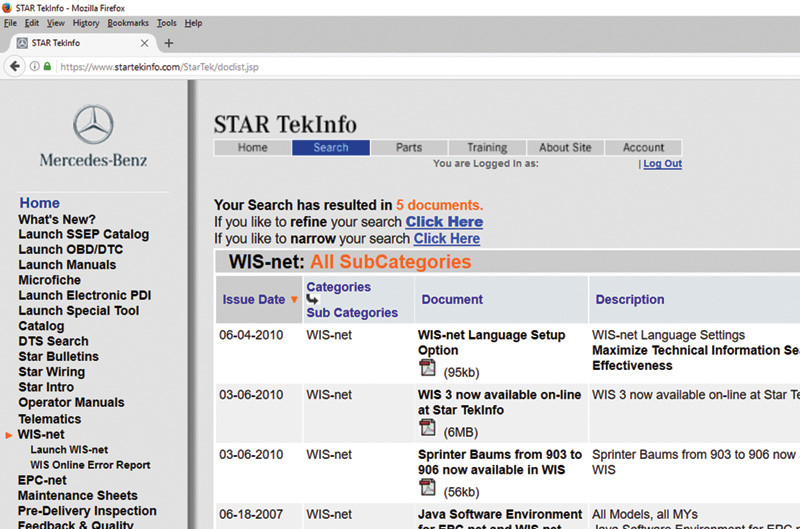Viewport: 800px width, 529px height.
Task: Switch to the Parts tab
Action: click(x=409, y=147)
